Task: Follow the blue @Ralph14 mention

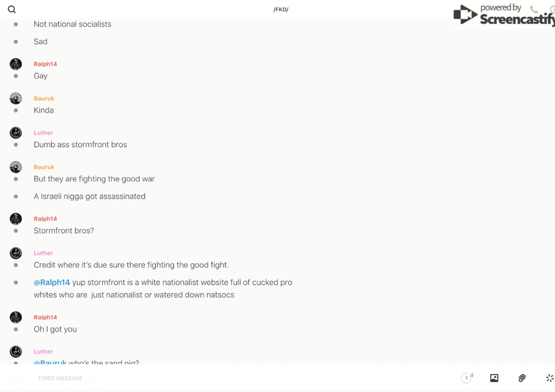Action: pos(52,282)
